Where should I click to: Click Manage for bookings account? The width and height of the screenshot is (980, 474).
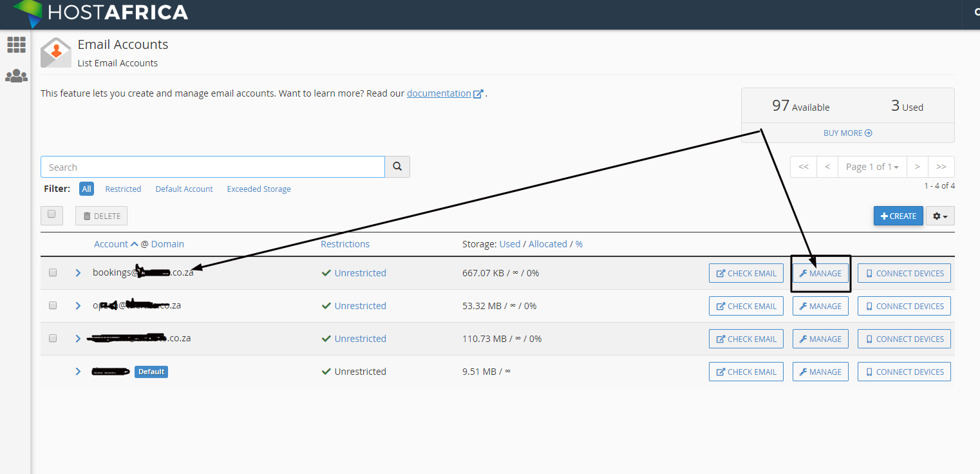(x=820, y=273)
